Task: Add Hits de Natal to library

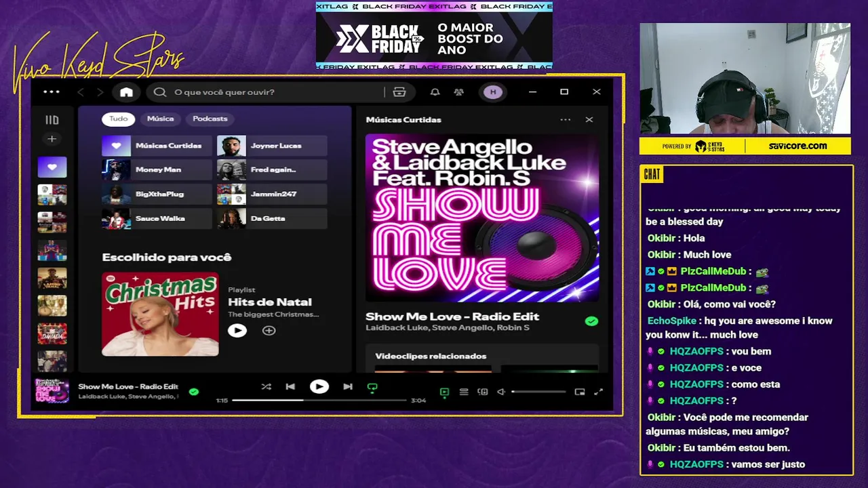Action: pos(269,331)
